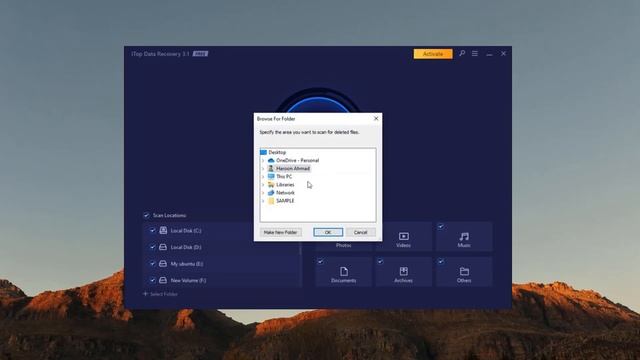Open the license key icon in title bar
The image size is (640, 360).
tap(462, 53)
